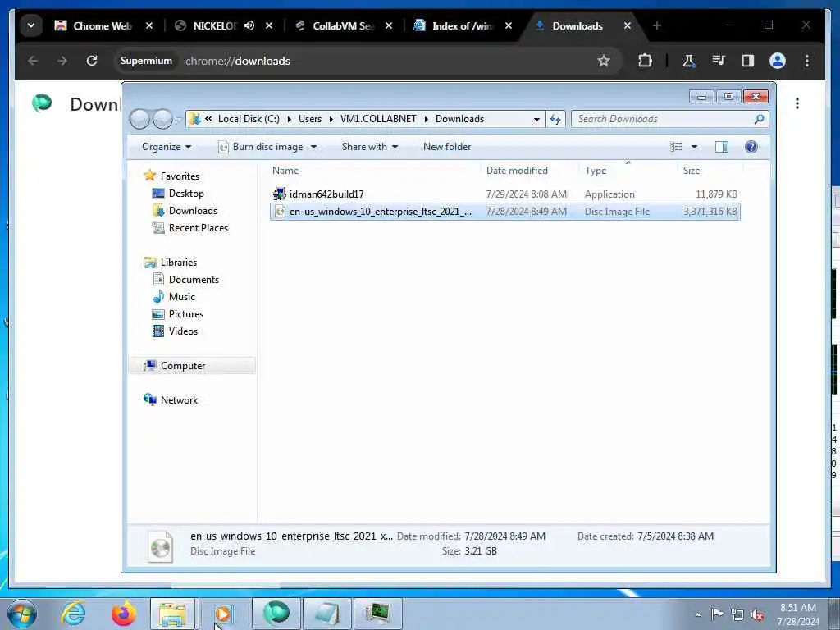Sort files by Type column
Viewport: 840px width, 630px height.
click(628, 171)
